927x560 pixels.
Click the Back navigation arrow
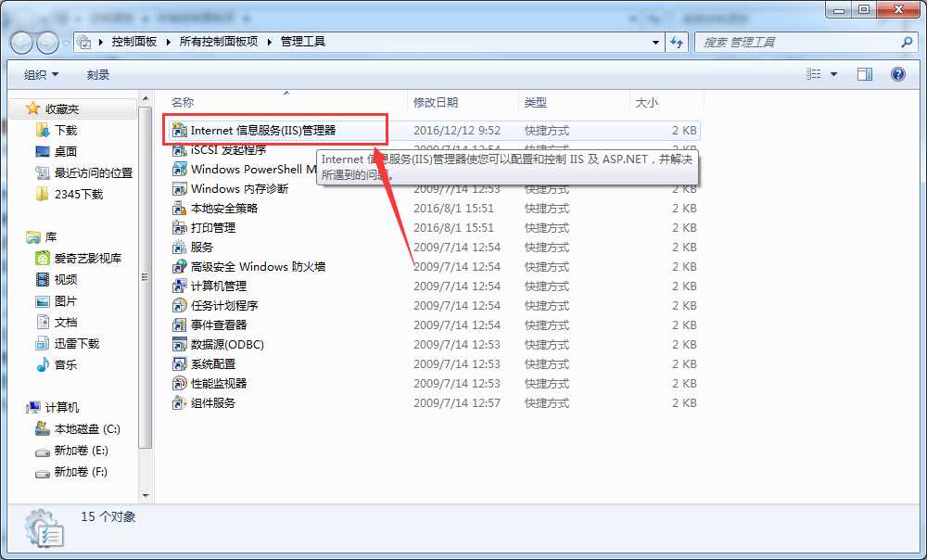[x=21, y=43]
